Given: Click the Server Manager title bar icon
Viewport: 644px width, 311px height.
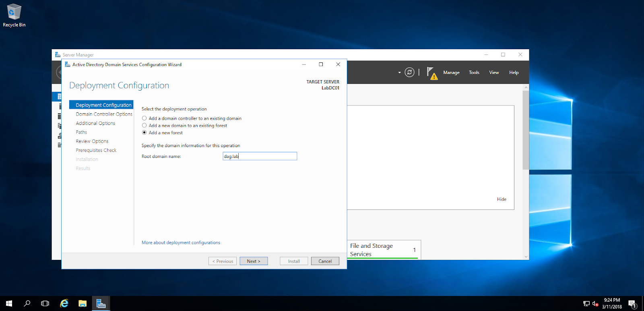Looking at the screenshot, I should click(x=58, y=55).
